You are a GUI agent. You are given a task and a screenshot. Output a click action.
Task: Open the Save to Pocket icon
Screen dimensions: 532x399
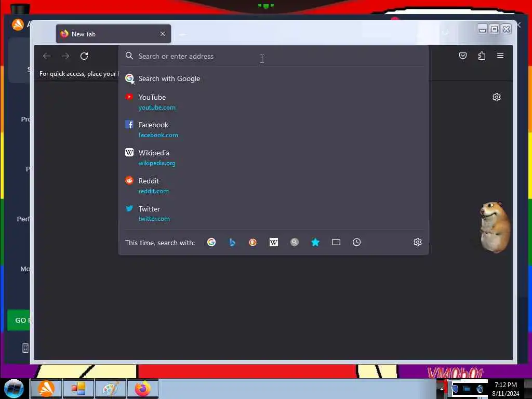point(463,56)
